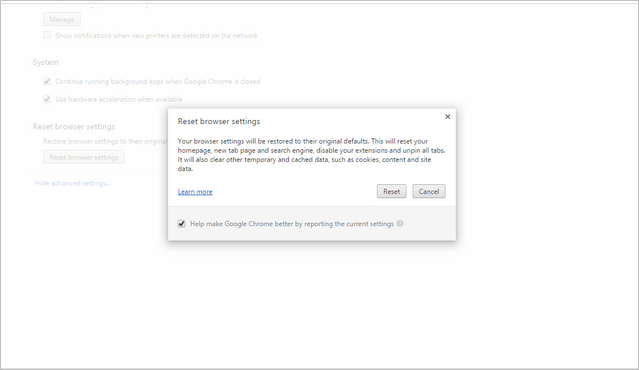
Task: Click the System section heading
Action: [46, 62]
